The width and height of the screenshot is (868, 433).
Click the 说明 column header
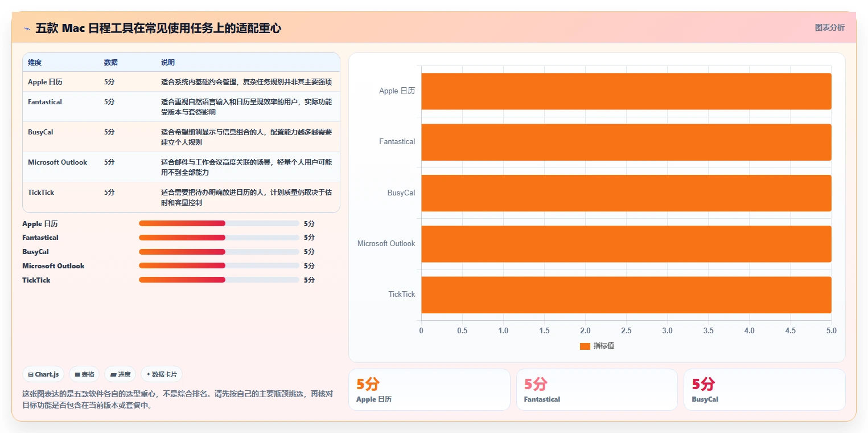click(168, 63)
